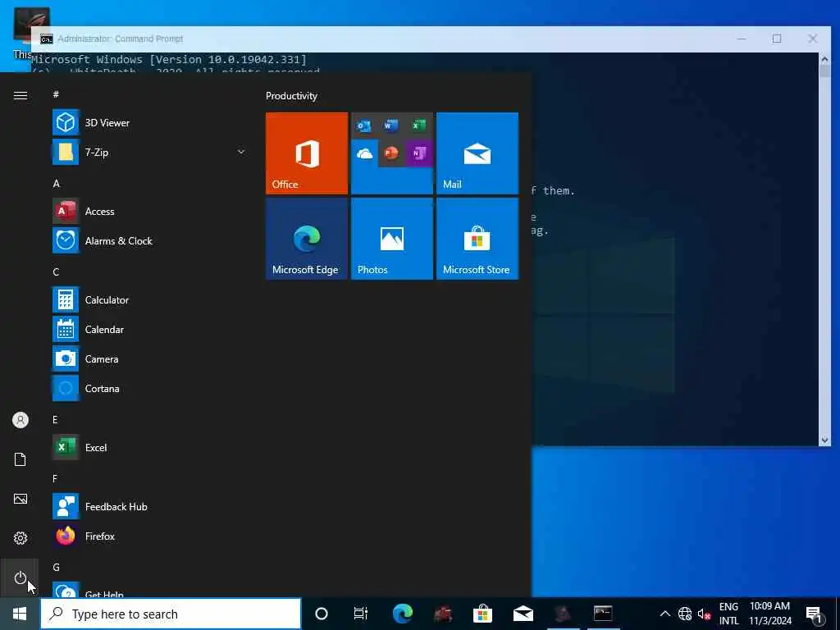Open the 7-Zip folder entry
This screenshot has width=840, height=630.
(150, 152)
